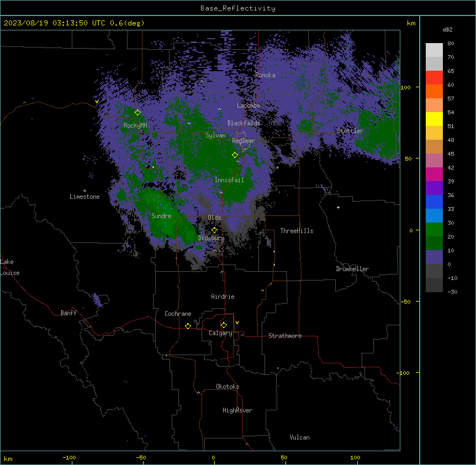Viewport: 476px width, 465px height.
Task: Click the Drumheller map label
Action: point(352,269)
